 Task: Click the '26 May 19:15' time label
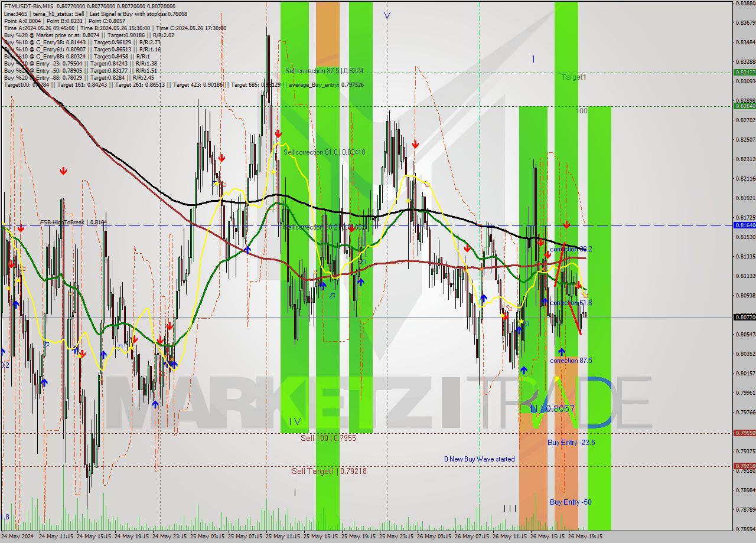pos(585,537)
